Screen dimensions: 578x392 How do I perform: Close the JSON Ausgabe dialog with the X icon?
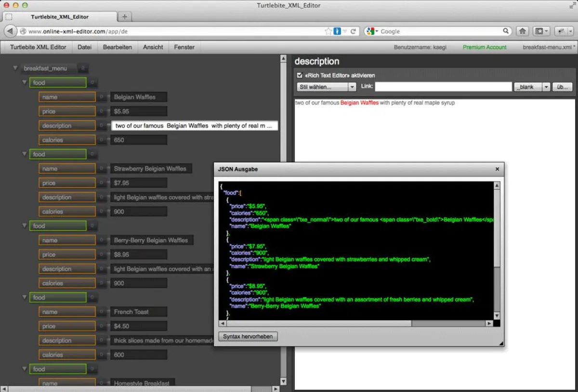(x=497, y=169)
